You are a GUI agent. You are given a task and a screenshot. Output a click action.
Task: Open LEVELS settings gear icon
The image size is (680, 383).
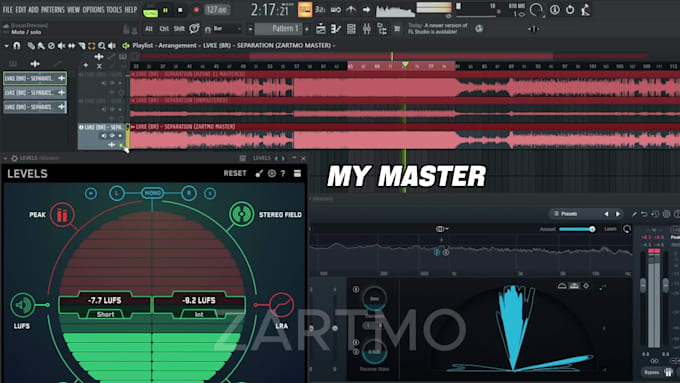(271, 173)
